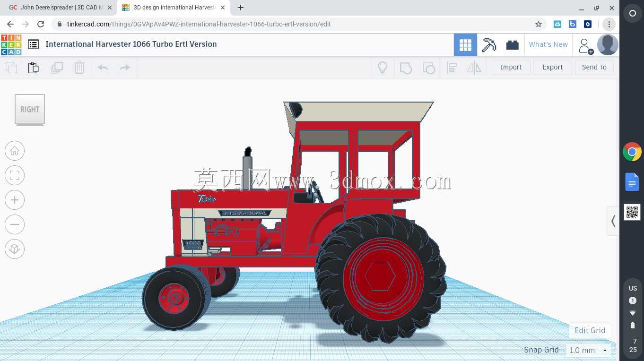The image size is (644, 361).
Task: Click the browser back arrow
Action: coord(10,24)
